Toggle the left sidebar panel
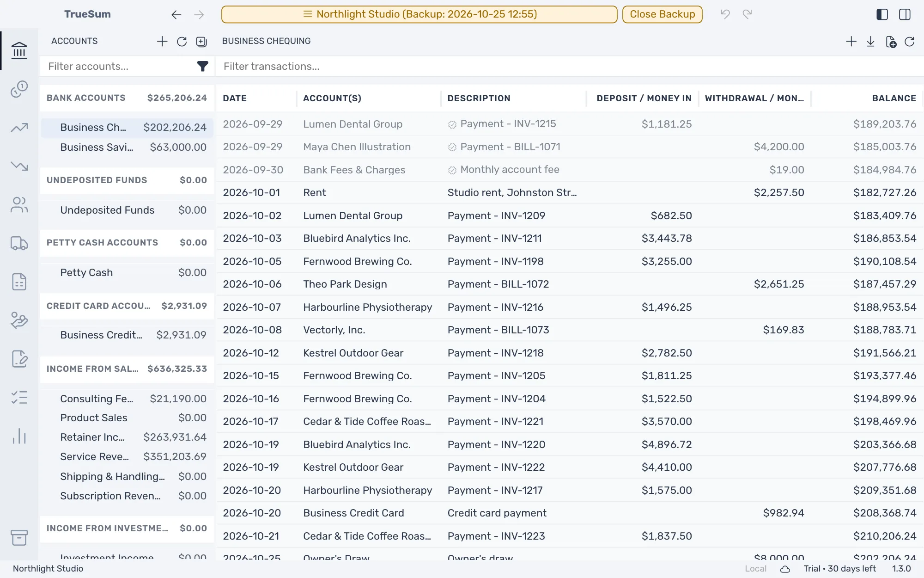The width and height of the screenshot is (924, 578). pos(882,14)
